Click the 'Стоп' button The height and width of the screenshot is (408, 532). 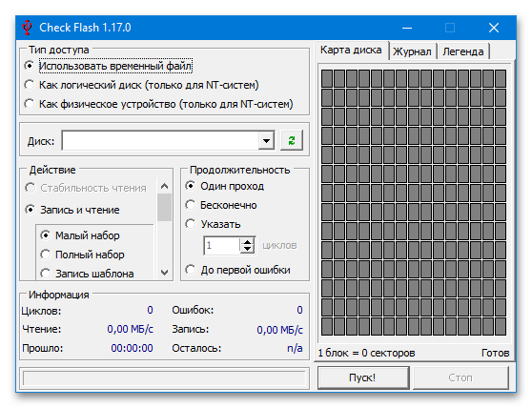(460, 377)
